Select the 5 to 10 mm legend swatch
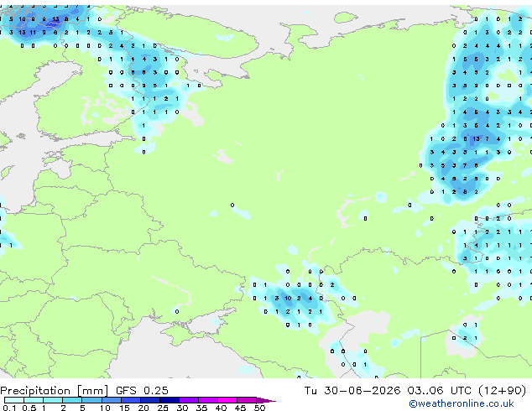This screenshot has height=411, width=532. 91,400
